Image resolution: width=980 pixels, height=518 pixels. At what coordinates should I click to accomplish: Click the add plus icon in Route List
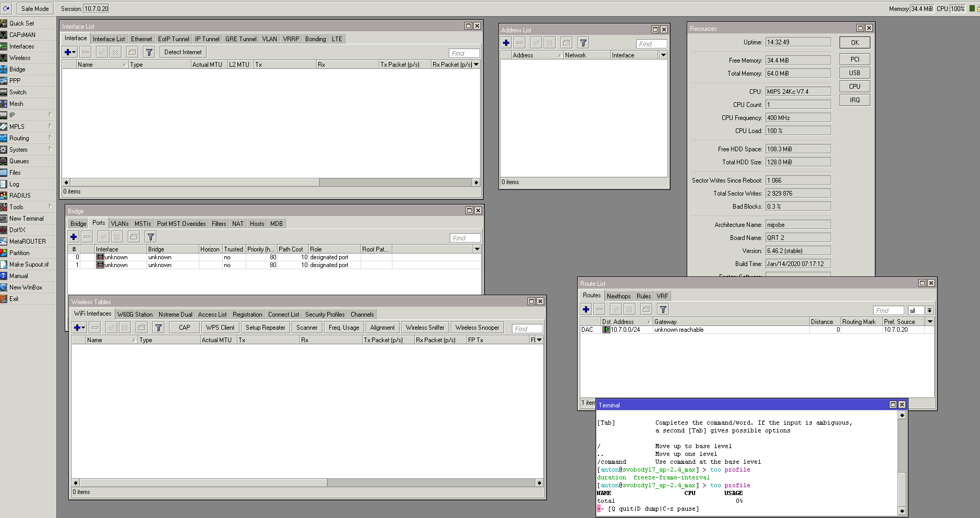point(586,310)
